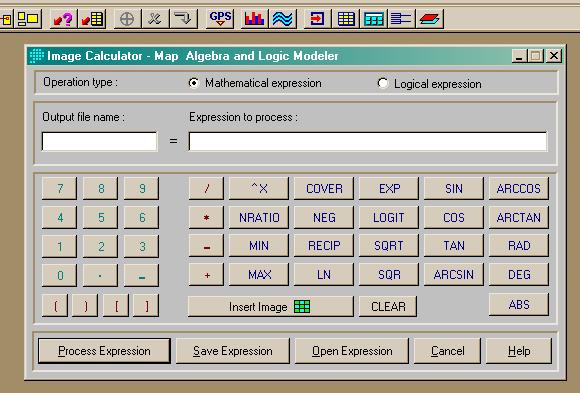Screen dimensions: 580x393
Task: Insert the DEG conversion function
Action: [x=519, y=275]
